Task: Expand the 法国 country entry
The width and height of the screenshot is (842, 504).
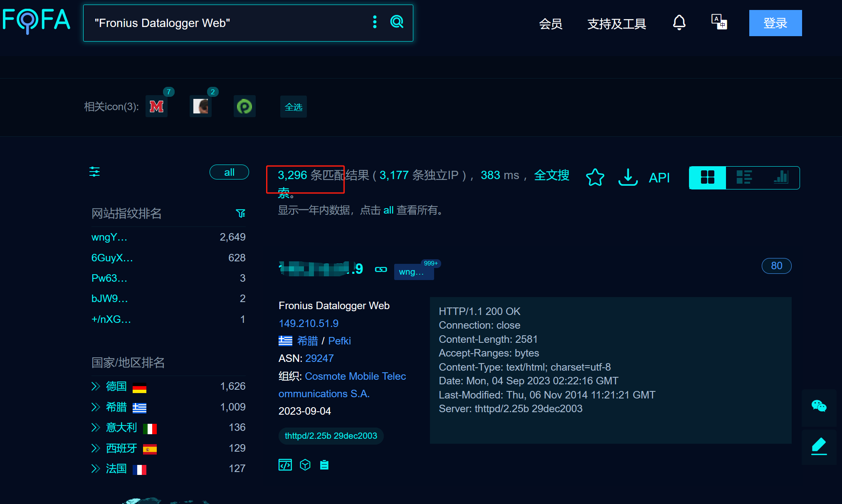Action: coord(96,469)
